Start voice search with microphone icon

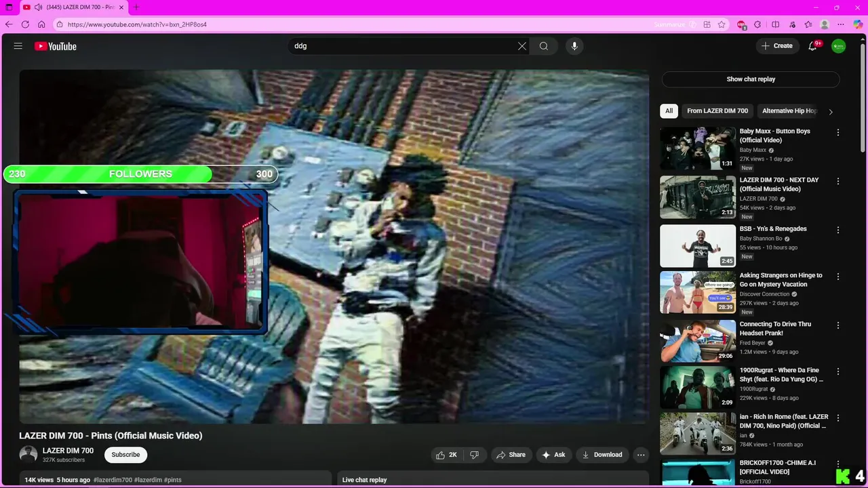coord(574,46)
